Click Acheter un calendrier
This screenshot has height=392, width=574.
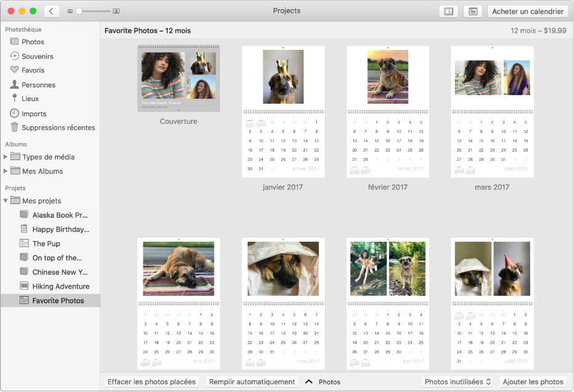tap(528, 11)
